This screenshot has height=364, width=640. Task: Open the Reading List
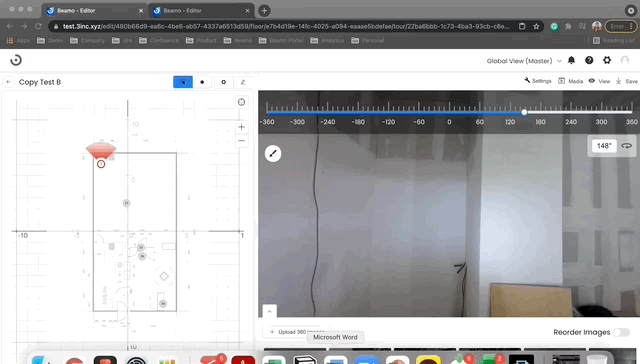(x=614, y=40)
